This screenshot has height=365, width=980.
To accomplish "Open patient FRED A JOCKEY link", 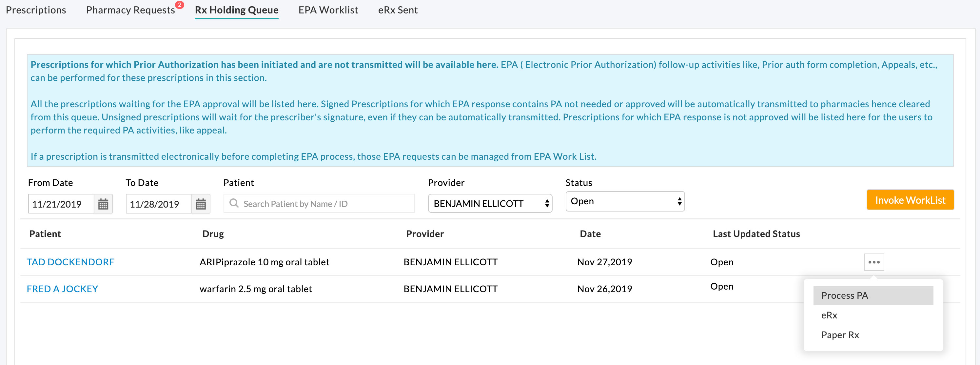I will coord(62,289).
